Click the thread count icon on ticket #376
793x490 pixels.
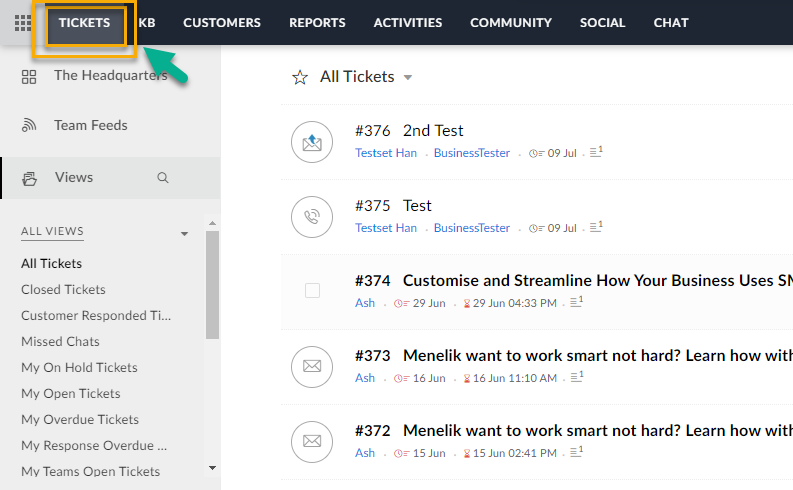coord(596,152)
